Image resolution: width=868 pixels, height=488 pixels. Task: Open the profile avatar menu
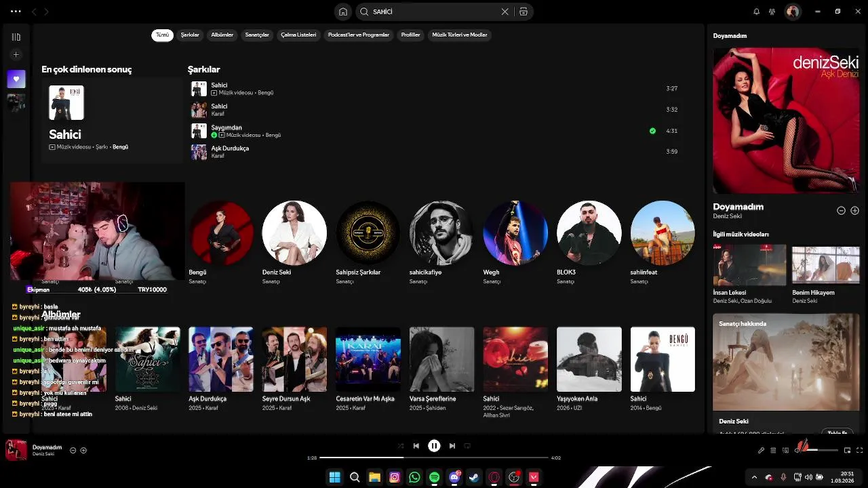tap(792, 12)
